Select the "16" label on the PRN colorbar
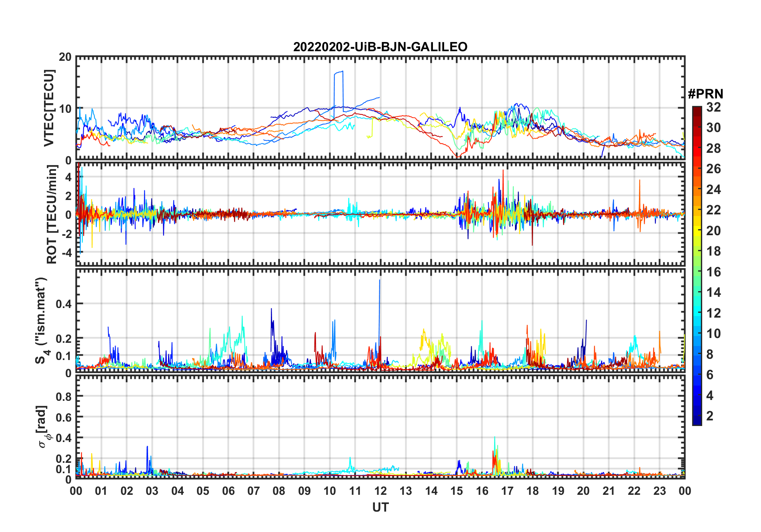The height and width of the screenshot is (532, 761). pos(713,272)
